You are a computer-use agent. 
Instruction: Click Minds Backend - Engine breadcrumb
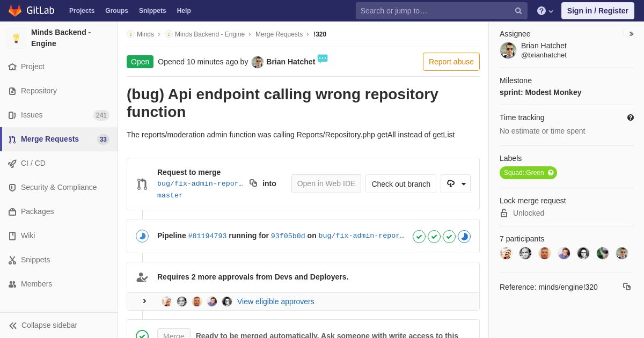pos(210,34)
